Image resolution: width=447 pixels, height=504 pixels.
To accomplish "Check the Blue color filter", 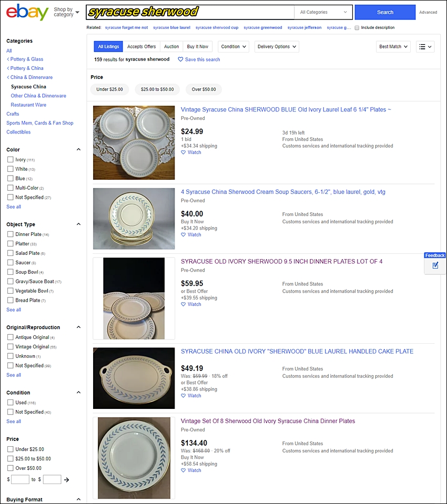I will coord(11,178).
